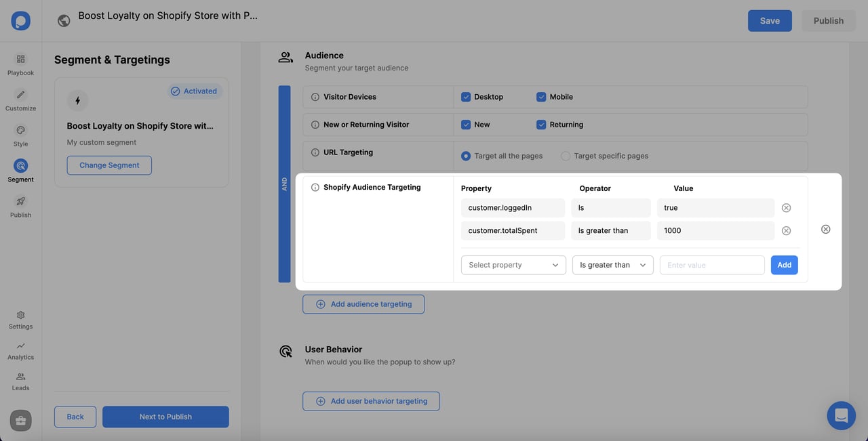Open the Segment sidebar section
The height and width of the screenshot is (441, 868).
[20, 171]
